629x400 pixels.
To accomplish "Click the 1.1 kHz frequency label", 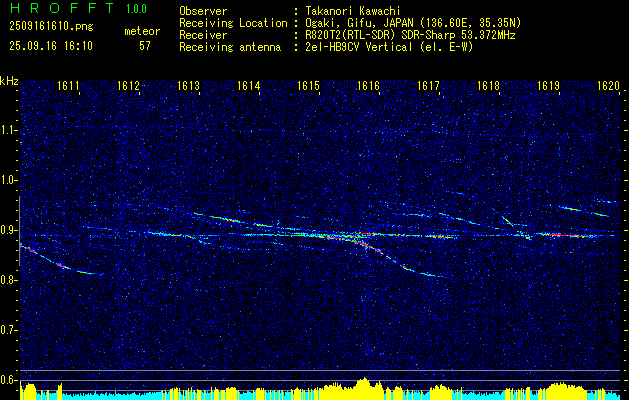I will (x=8, y=130).
